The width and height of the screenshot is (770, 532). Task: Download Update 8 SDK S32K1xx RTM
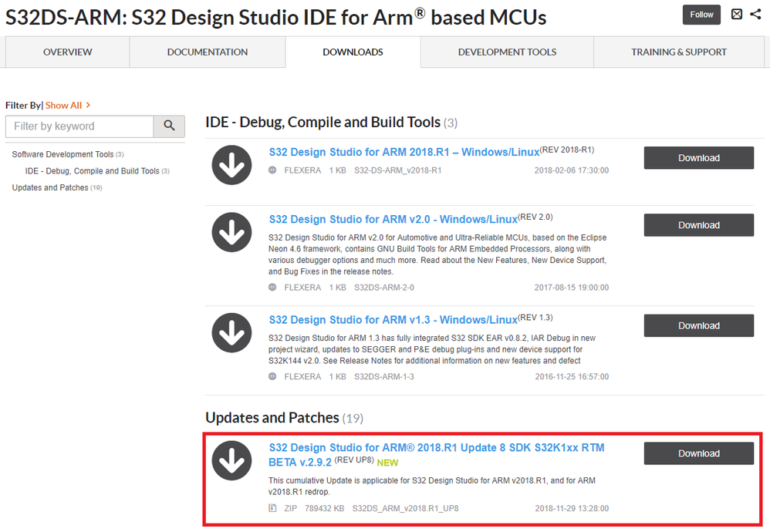pos(699,453)
